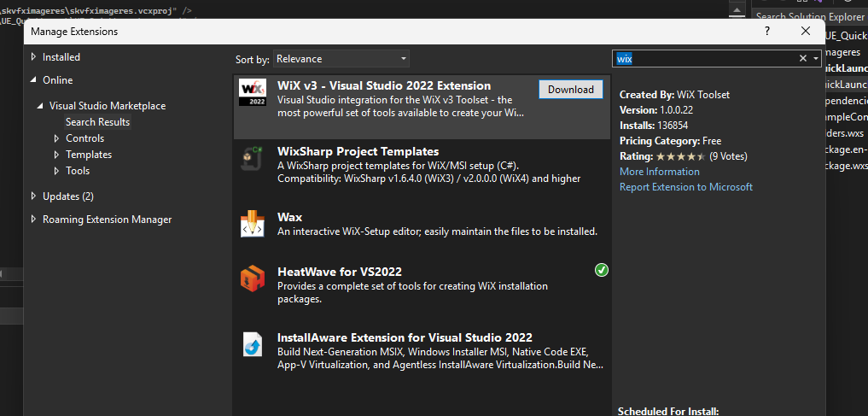Click the WiX v3 extension icon
This screenshot has height=416, width=868.
[x=253, y=92]
